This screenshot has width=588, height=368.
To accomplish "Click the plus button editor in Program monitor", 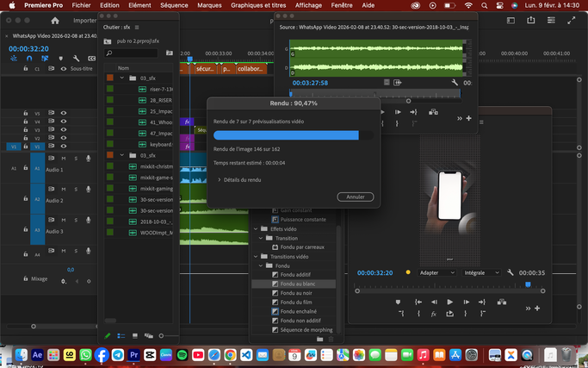I will (x=538, y=308).
